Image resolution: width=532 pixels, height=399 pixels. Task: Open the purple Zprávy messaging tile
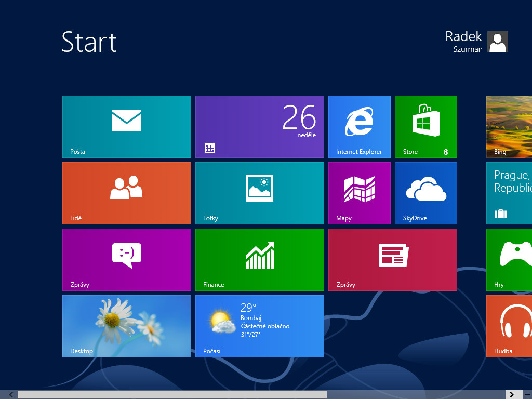[127, 260]
